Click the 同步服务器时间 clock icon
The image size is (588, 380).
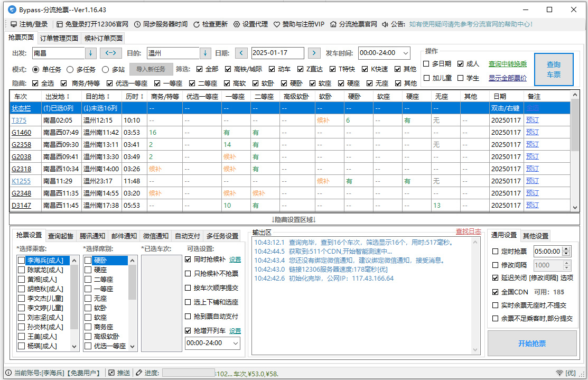pyautogui.click(x=137, y=24)
